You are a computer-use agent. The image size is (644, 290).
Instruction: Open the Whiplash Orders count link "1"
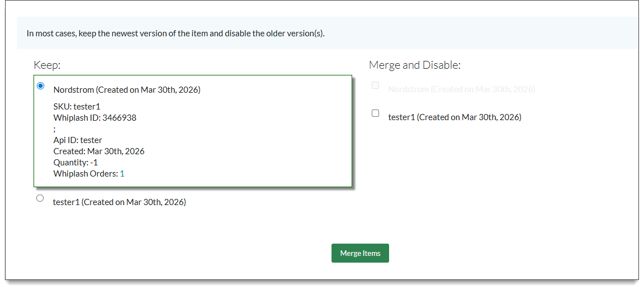122,174
